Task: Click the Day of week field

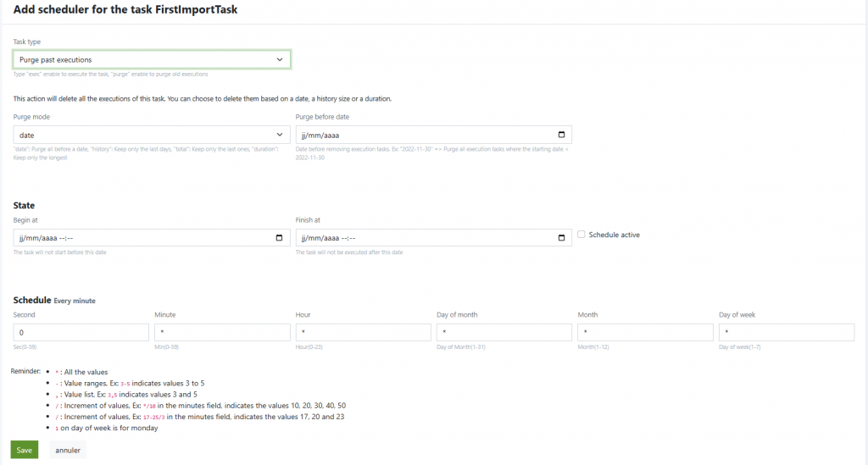Action: click(786, 332)
